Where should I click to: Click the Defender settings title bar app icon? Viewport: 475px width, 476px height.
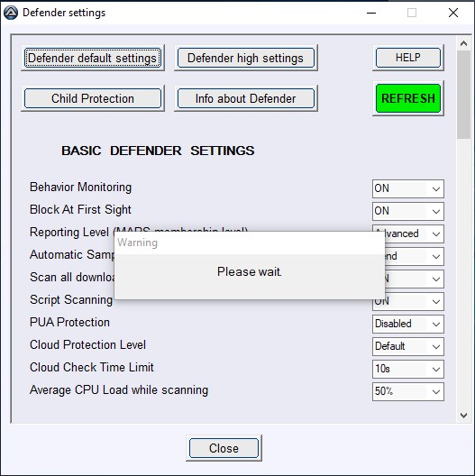11,13
